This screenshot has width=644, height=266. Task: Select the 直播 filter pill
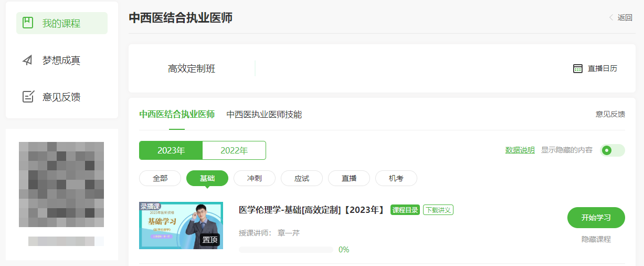[349, 178]
